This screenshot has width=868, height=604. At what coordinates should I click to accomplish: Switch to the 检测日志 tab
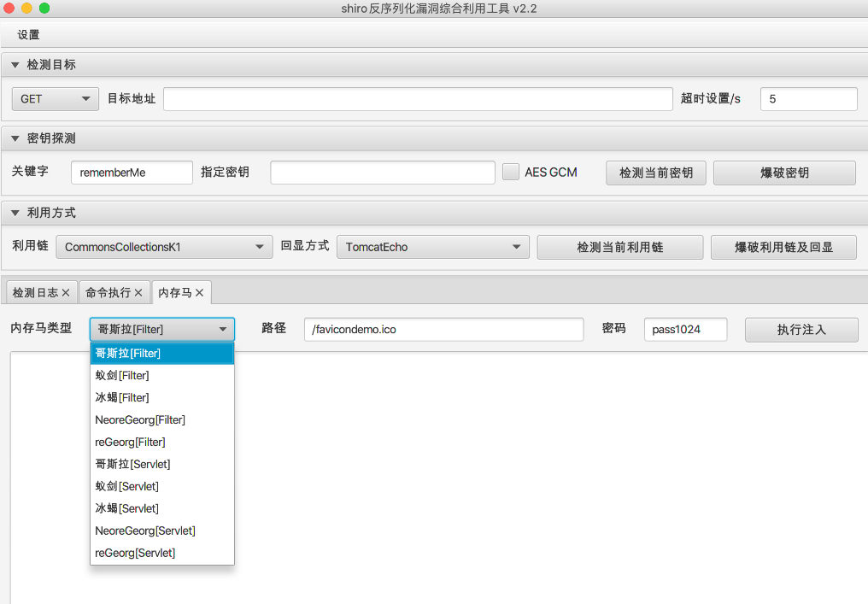(x=35, y=293)
